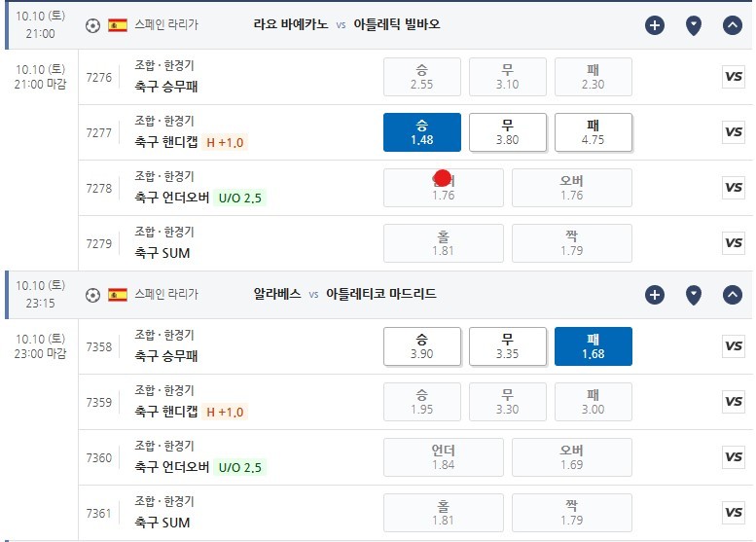
Task: Click the favorite pin icon for Alavés match
Action: point(694,295)
